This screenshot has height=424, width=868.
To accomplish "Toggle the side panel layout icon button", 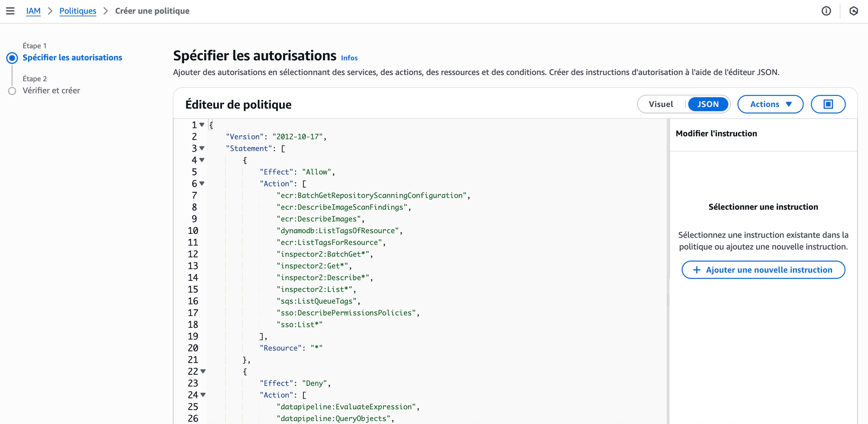I will point(828,104).
